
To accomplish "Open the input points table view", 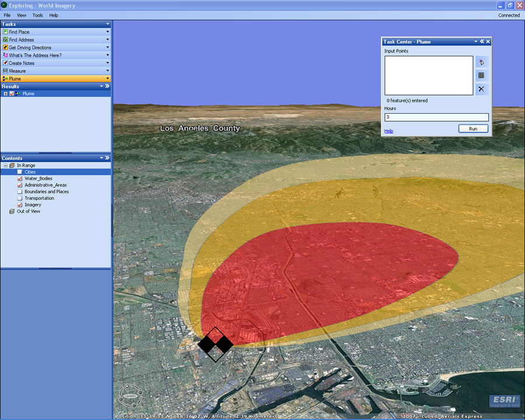I will [481, 75].
